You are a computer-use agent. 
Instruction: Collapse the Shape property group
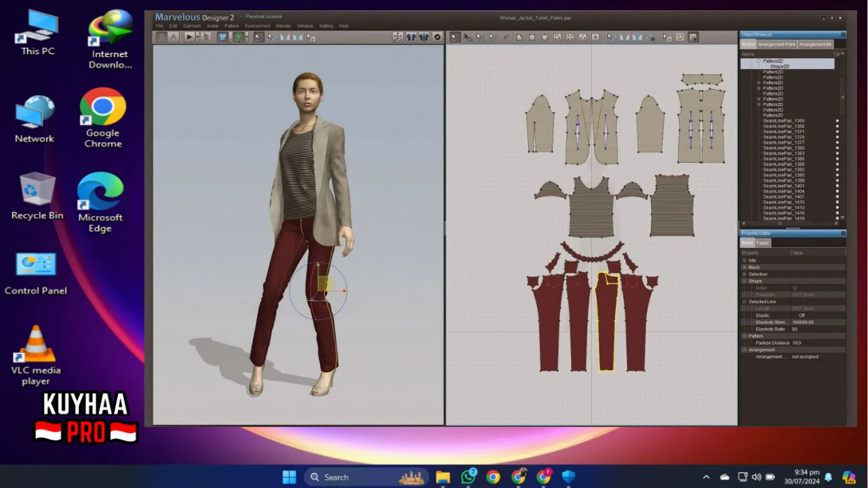(x=744, y=281)
